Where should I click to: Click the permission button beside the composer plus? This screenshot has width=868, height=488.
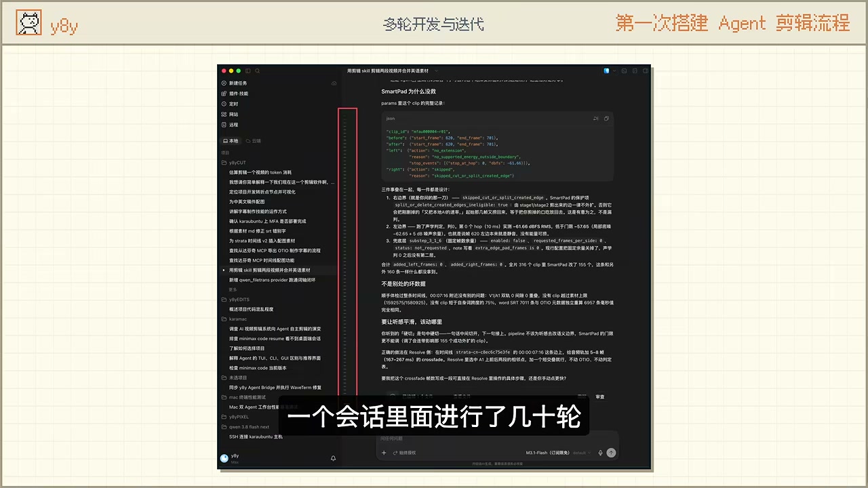tap(405, 453)
